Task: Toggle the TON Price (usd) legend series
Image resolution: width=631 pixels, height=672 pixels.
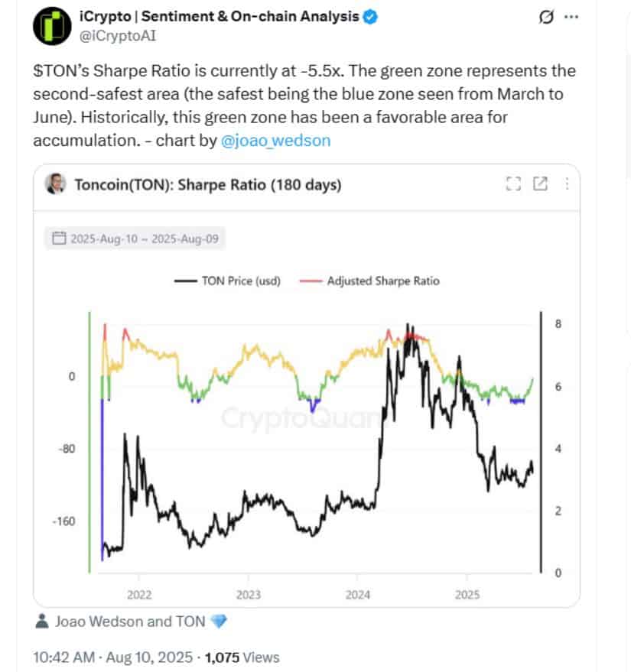Action: click(227, 281)
